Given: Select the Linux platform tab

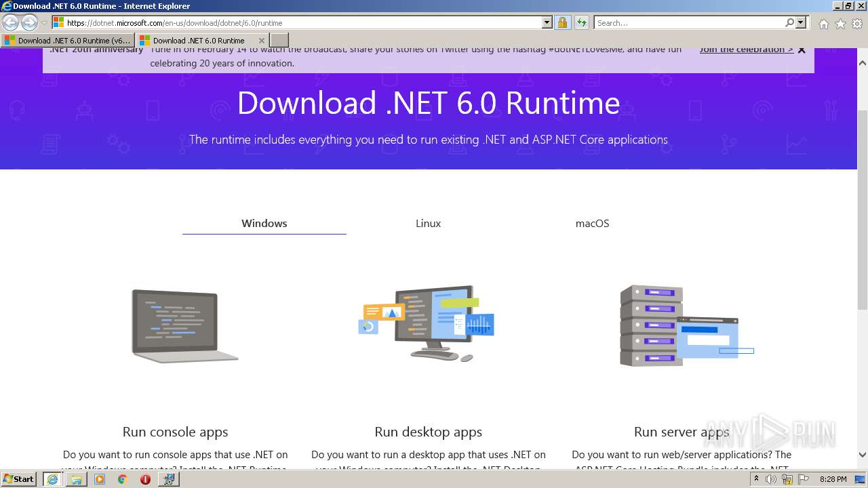Looking at the screenshot, I should [429, 223].
